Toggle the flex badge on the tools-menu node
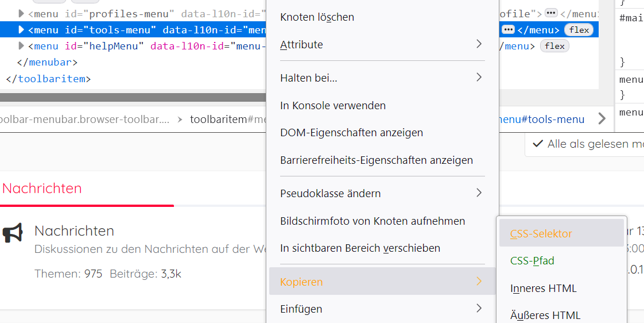Screen dimensions: 644x323 click(579, 30)
